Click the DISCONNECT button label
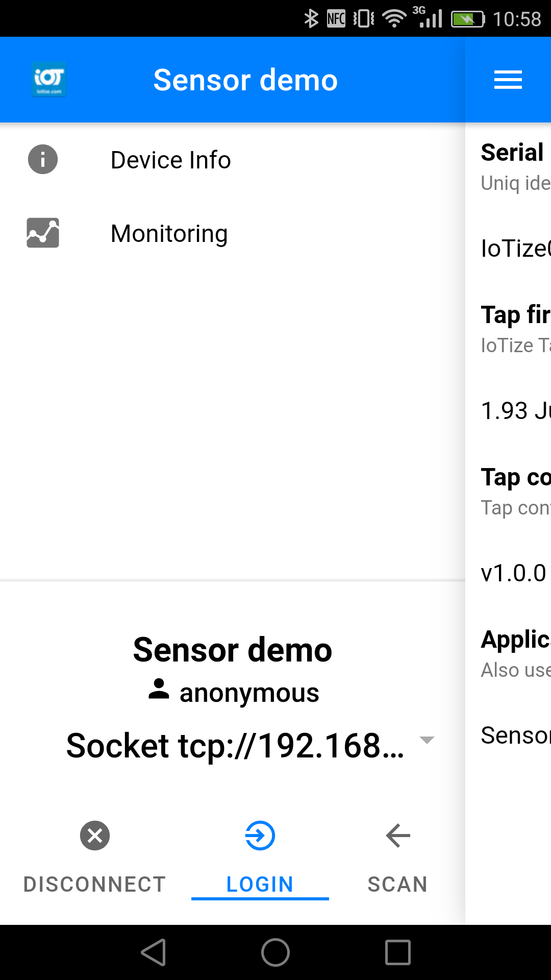The height and width of the screenshot is (980, 551). [x=95, y=884]
